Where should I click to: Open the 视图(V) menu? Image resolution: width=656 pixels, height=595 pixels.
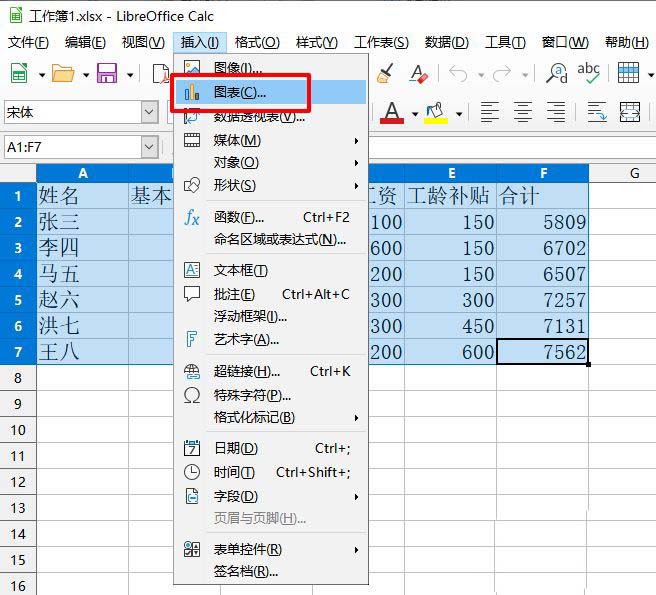click(143, 42)
